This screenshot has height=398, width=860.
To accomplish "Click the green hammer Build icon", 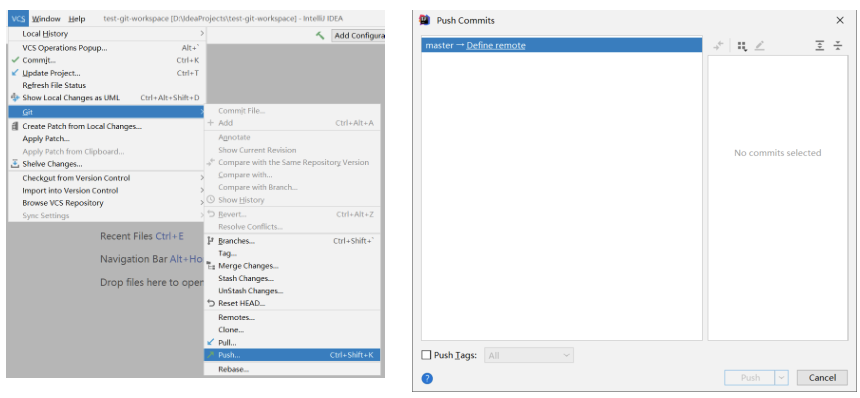I will point(320,35).
